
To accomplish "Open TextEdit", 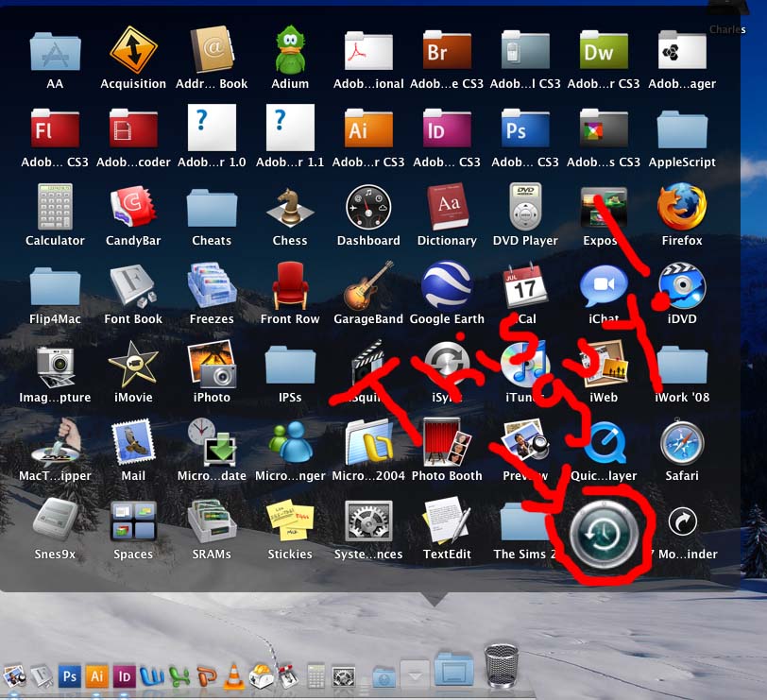I will pos(447,520).
